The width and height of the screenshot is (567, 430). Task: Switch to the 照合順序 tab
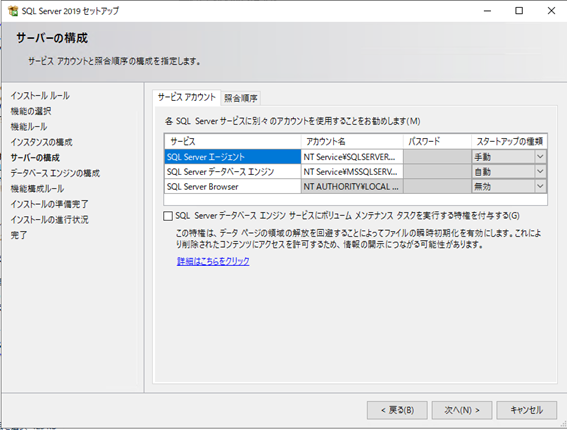coord(241,98)
